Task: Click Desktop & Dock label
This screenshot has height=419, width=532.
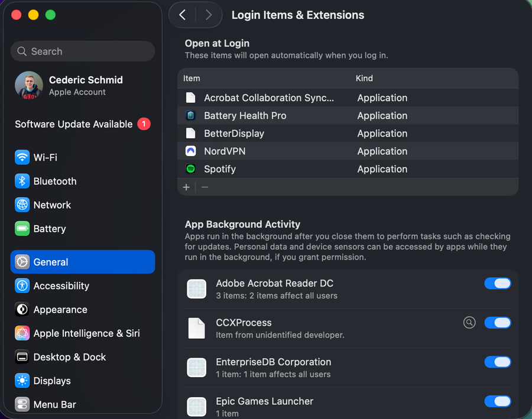Action: 70,357
